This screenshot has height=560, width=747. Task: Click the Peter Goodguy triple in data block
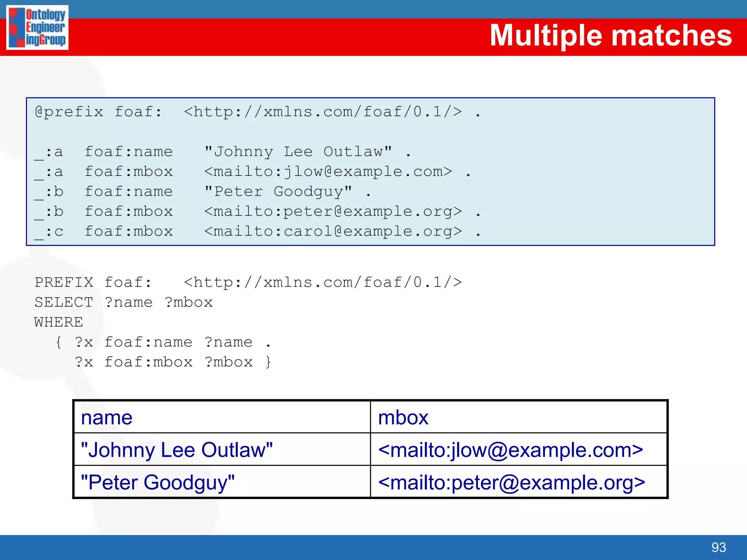click(x=202, y=192)
